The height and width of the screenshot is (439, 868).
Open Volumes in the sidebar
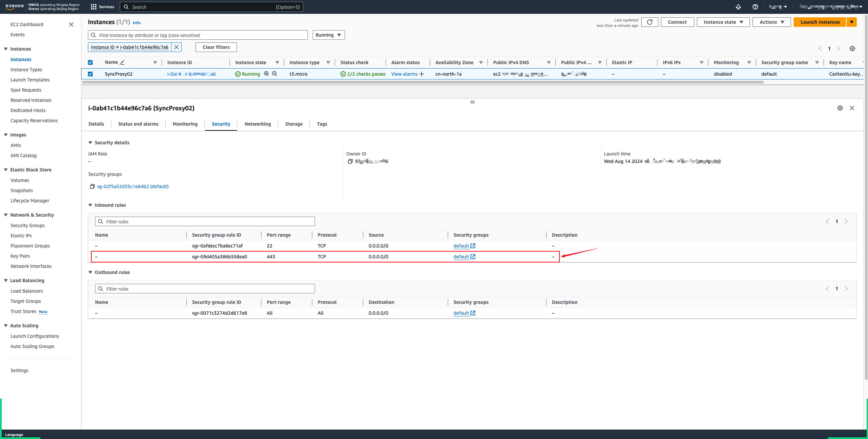tap(20, 180)
